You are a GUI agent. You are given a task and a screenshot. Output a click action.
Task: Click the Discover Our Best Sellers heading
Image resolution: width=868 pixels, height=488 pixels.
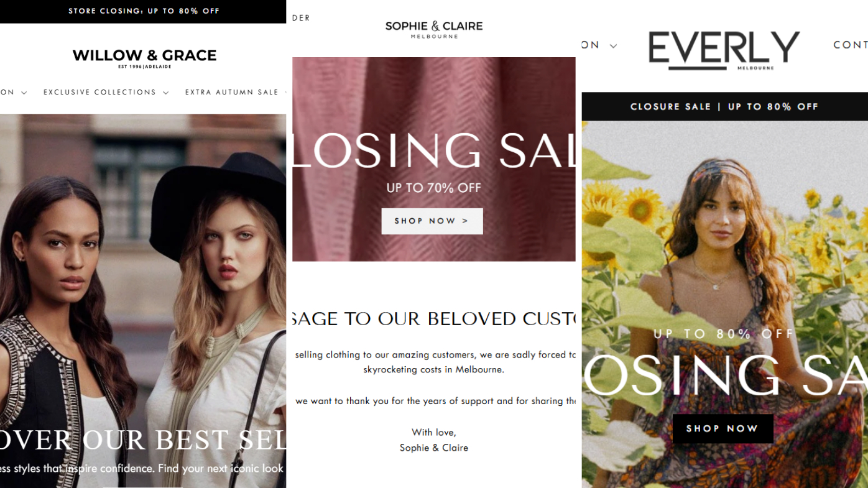click(x=143, y=440)
